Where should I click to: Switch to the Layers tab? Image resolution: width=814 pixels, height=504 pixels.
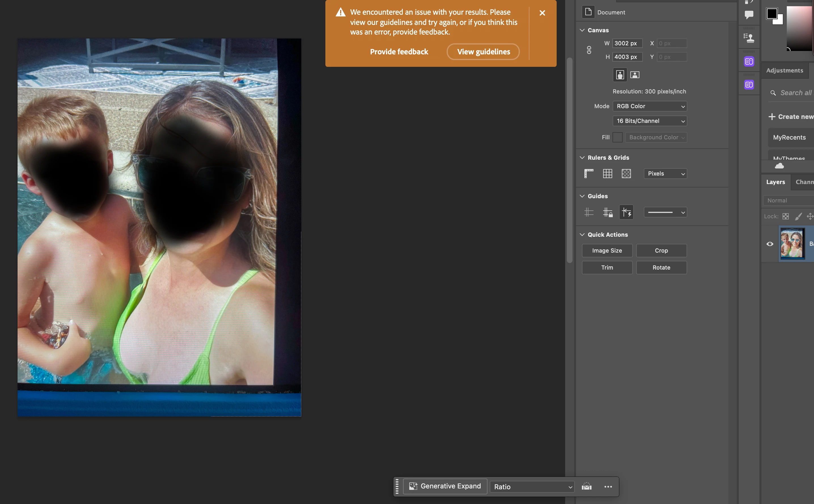coord(775,182)
